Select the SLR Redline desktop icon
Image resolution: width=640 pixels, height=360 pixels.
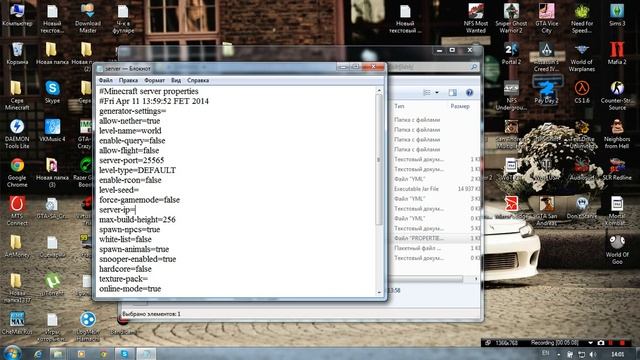click(x=617, y=169)
